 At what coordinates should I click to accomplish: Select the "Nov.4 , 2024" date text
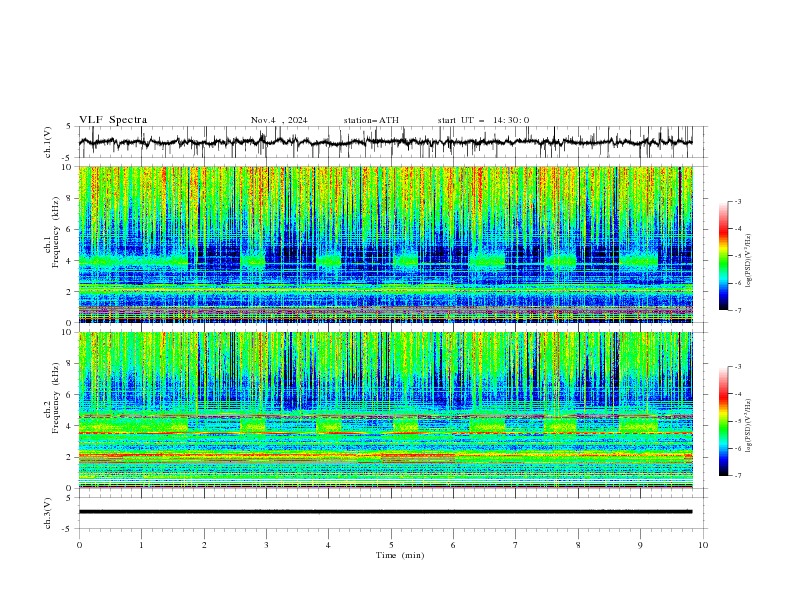pos(279,120)
